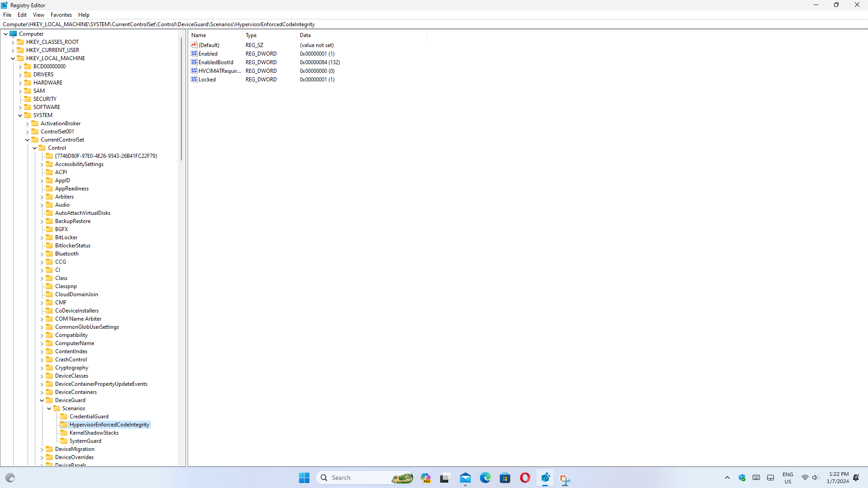This screenshot has height=488, width=868.
Task: Select the CredentialGuard folder icon
Action: [64, 417]
